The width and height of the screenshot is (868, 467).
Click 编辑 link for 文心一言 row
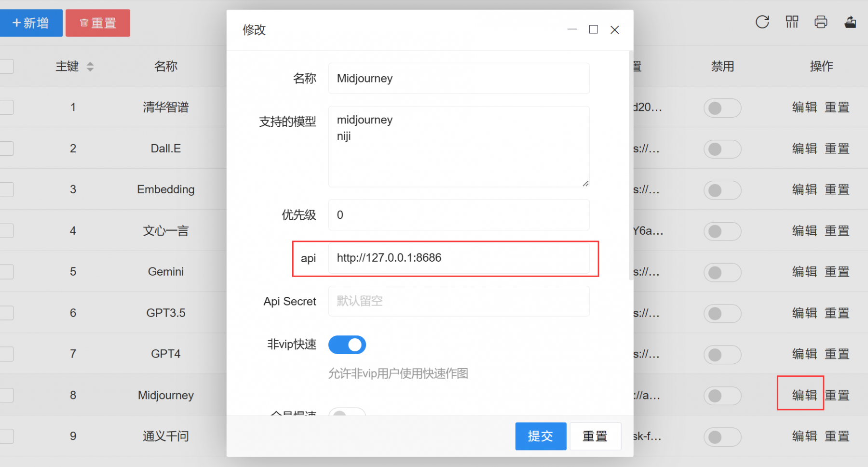[x=804, y=231]
